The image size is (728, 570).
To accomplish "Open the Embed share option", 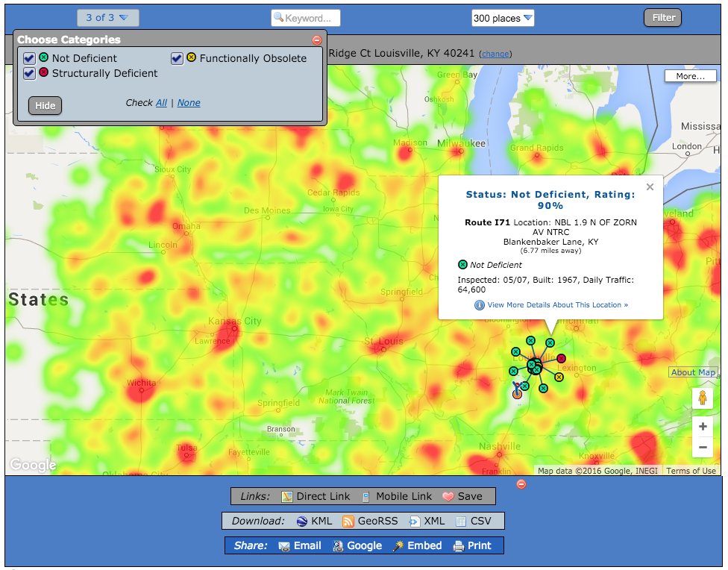I will (x=417, y=546).
